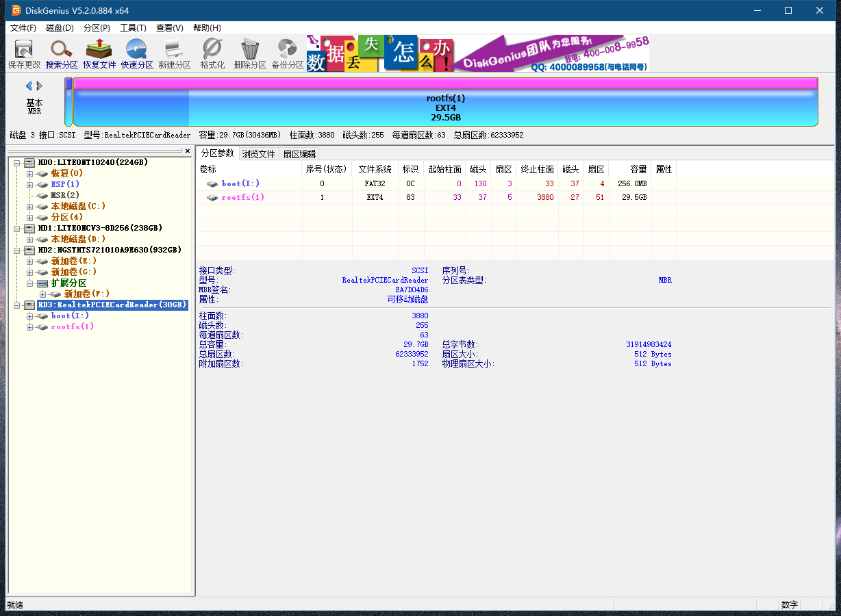Collapse the RD3:RealtekPCIECardReader tree node

pos(16,305)
